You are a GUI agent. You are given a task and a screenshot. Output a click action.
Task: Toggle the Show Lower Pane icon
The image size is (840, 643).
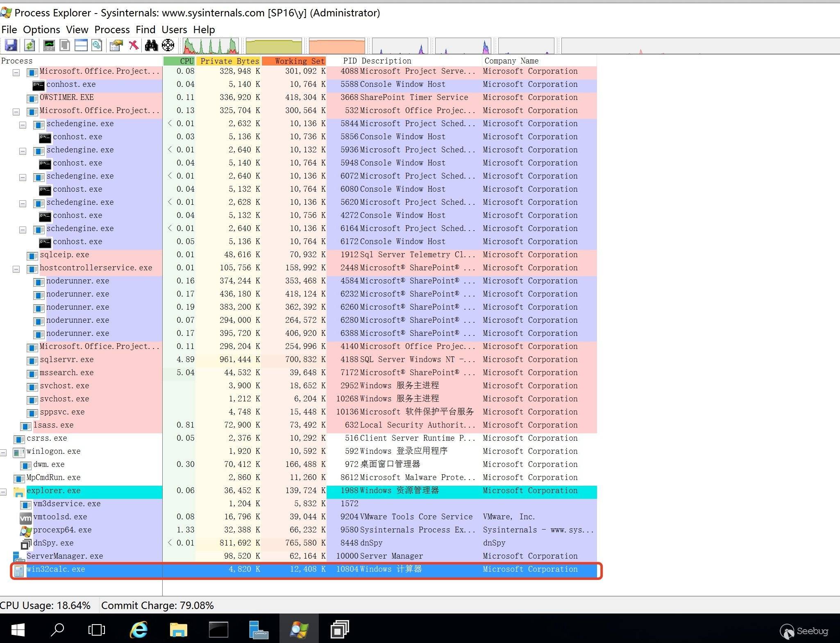[81, 45]
